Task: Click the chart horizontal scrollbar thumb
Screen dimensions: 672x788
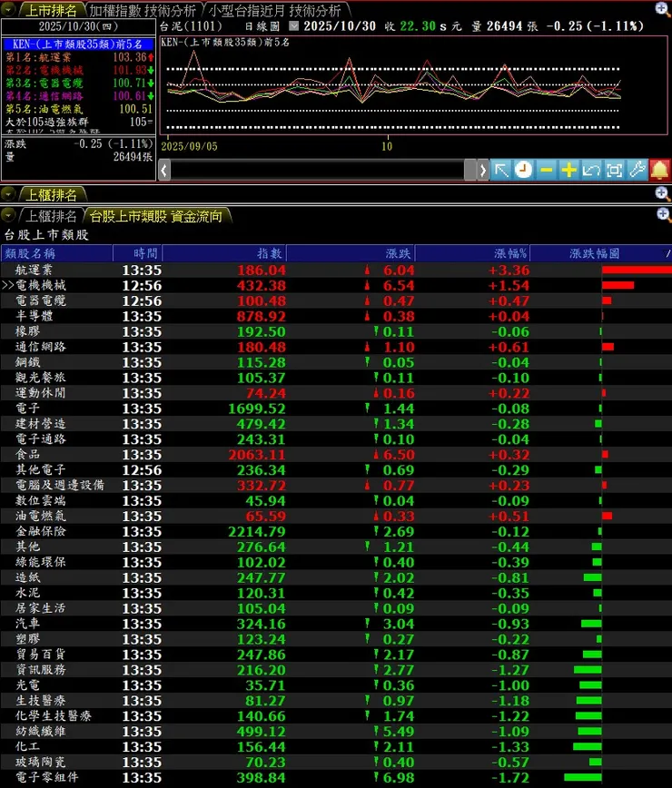Action: [x=470, y=171]
